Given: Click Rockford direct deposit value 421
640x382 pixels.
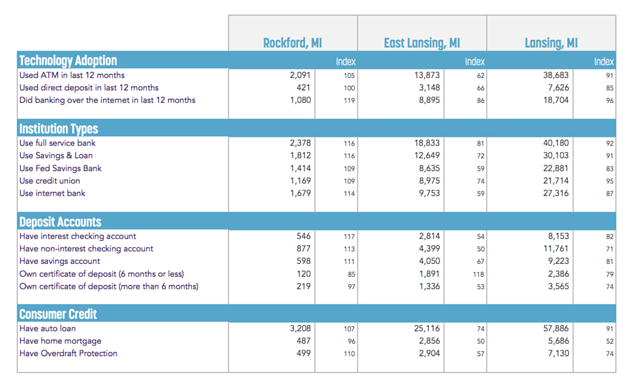Looking at the screenshot, I should click(x=303, y=87).
